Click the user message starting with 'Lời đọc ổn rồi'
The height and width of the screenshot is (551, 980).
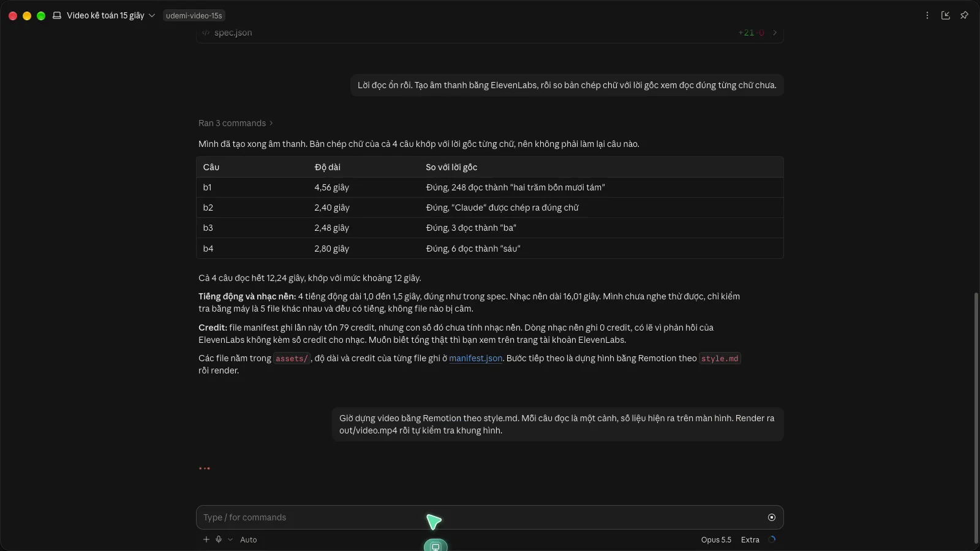click(567, 85)
